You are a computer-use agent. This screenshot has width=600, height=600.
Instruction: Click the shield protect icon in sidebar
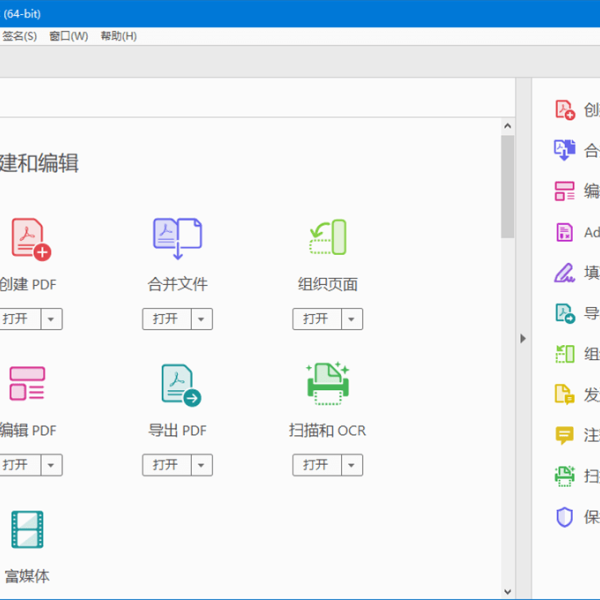click(565, 517)
